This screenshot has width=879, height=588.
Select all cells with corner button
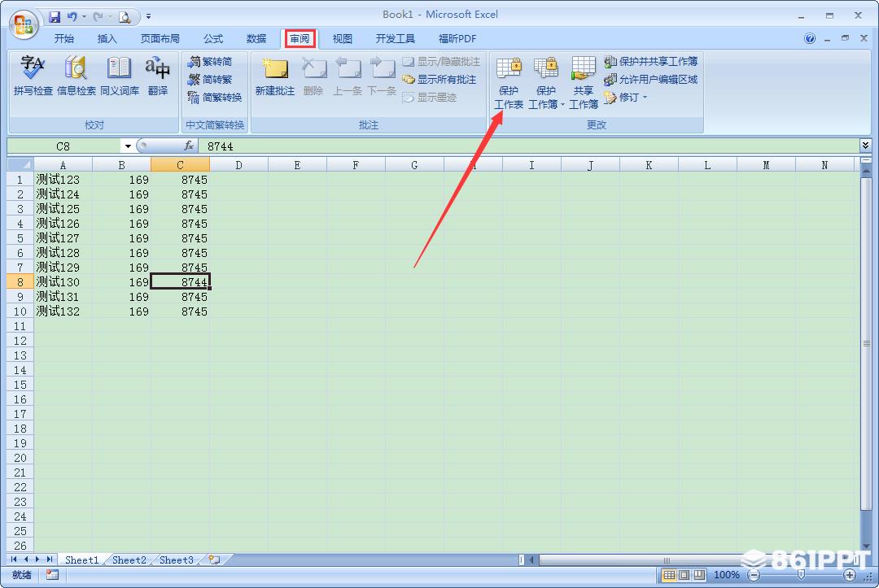[x=20, y=164]
